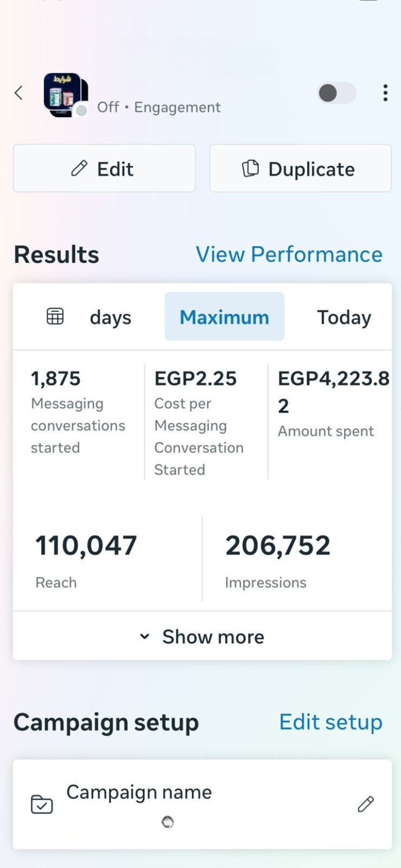
Task: Tap the back arrow icon
Action: tap(19, 93)
